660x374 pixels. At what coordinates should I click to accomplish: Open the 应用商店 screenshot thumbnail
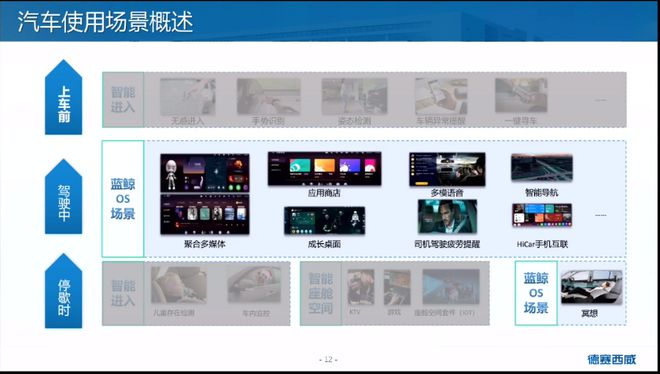pos(325,169)
